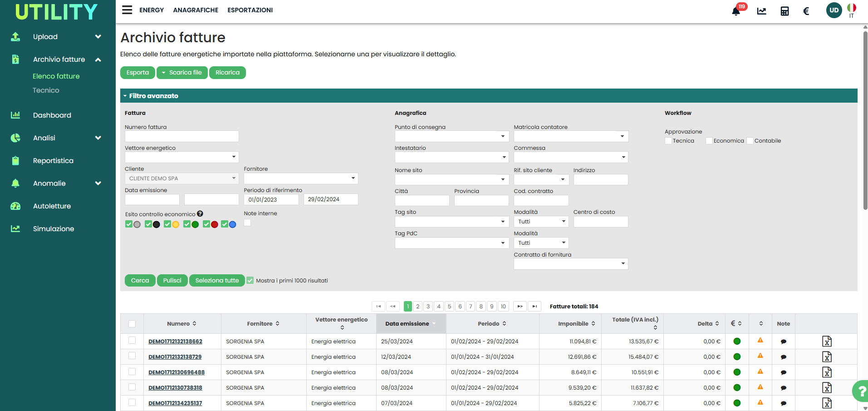
Task: Click the Dashboard bar chart icon
Action: tap(15, 115)
